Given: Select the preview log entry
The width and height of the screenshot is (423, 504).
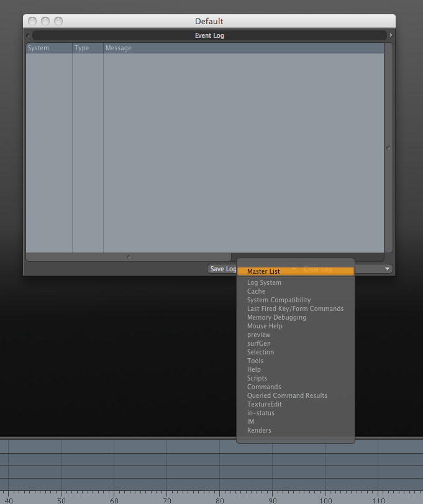Looking at the screenshot, I should coord(296,335).
